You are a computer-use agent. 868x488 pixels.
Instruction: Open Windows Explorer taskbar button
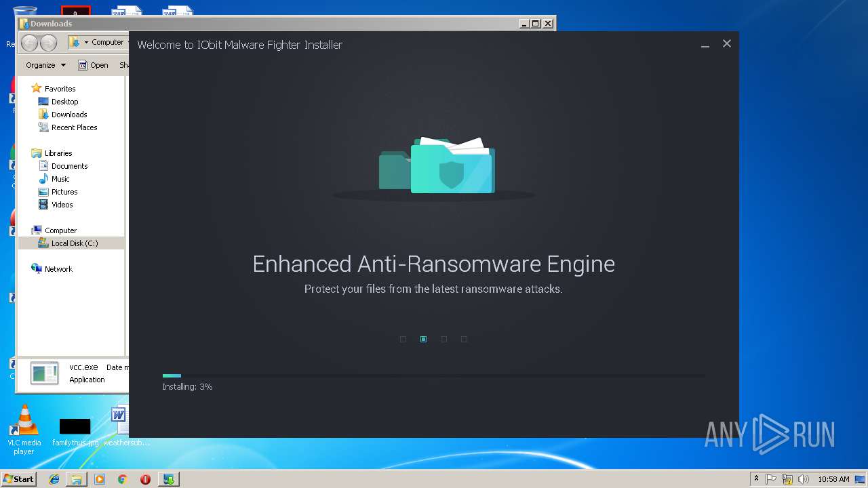pos(77,479)
